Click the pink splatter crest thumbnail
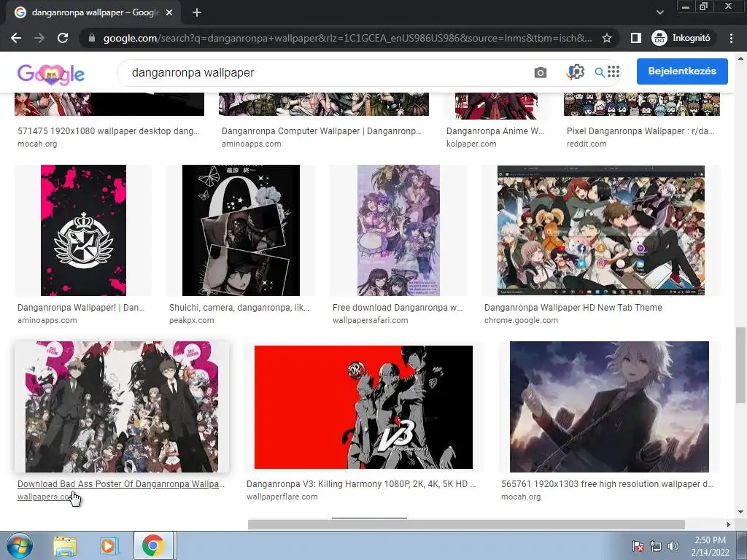Image resolution: width=747 pixels, height=560 pixels. click(x=83, y=230)
